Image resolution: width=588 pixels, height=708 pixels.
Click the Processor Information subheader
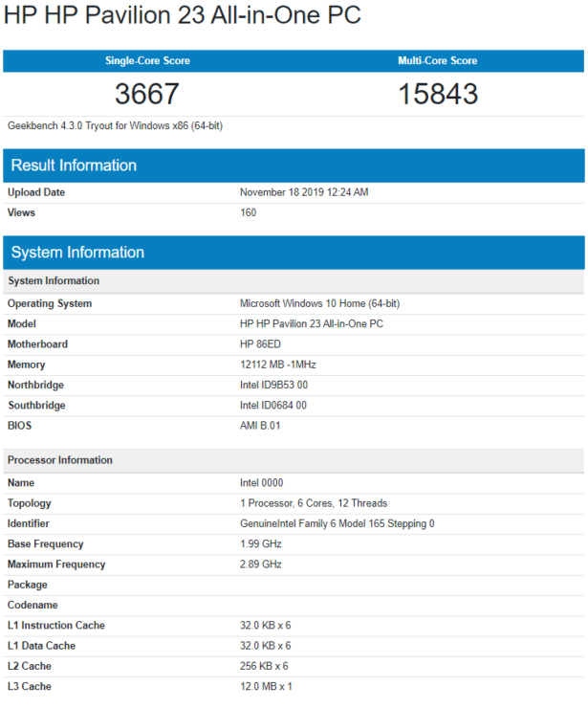point(294,460)
